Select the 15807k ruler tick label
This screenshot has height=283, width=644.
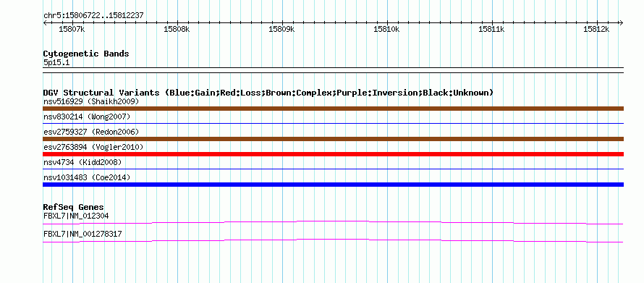[x=72, y=29]
